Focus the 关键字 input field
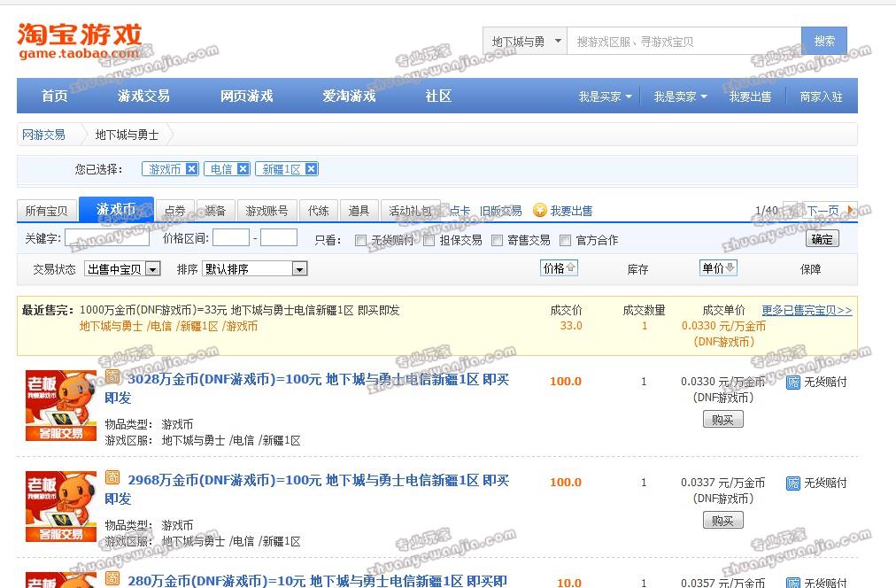The height and width of the screenshot is (588, 896). click(x=107, y=237)
